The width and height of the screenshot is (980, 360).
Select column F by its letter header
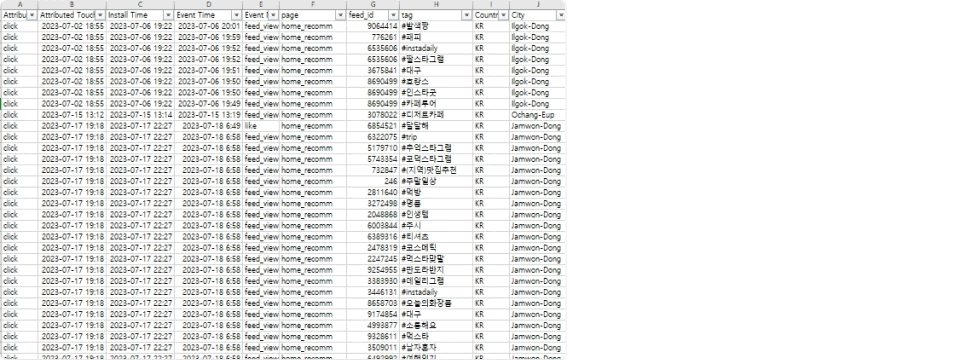(x=312, y=4)
